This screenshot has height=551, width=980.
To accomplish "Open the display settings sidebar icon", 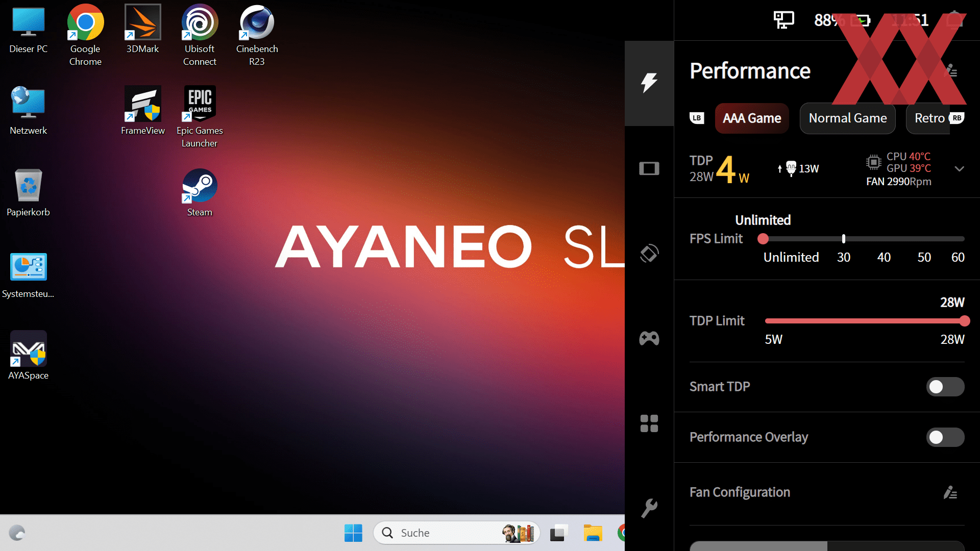I will pyautogui.click(x=649, y=168).
